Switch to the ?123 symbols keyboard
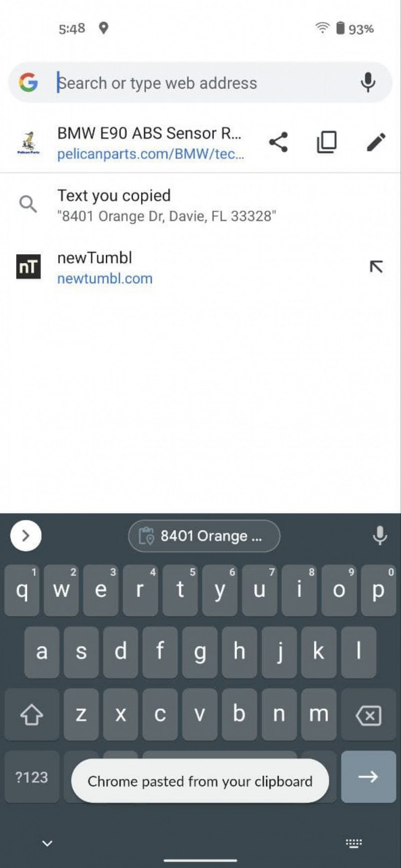 32,777
